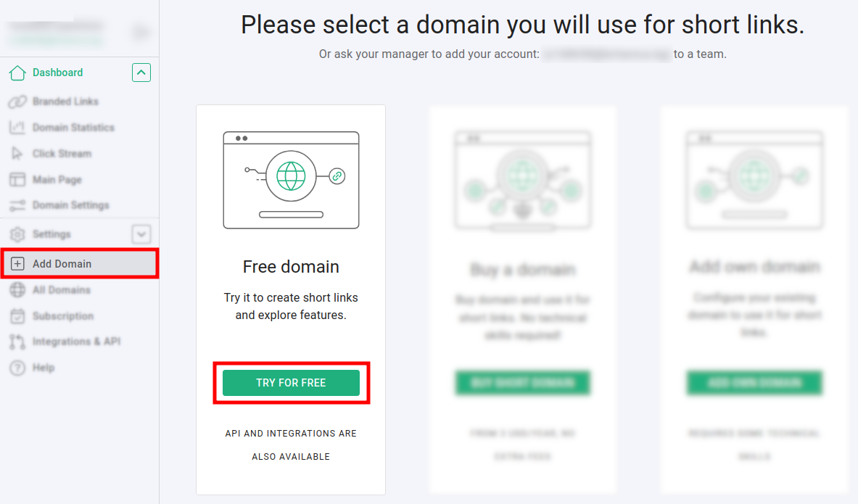Click the Domain Settings sliders icon
Viewport: 858px width, 504px height.
(17, 205)
